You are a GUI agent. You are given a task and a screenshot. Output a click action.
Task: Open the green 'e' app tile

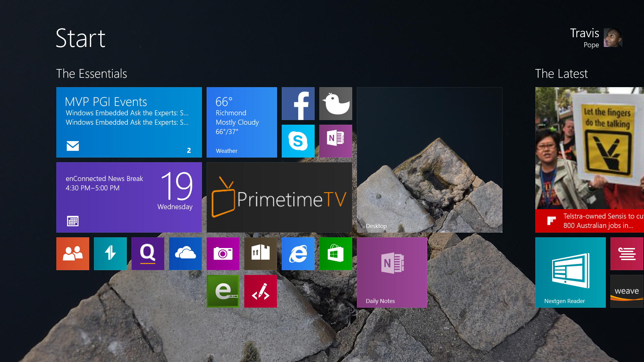[x=223, y=291]
